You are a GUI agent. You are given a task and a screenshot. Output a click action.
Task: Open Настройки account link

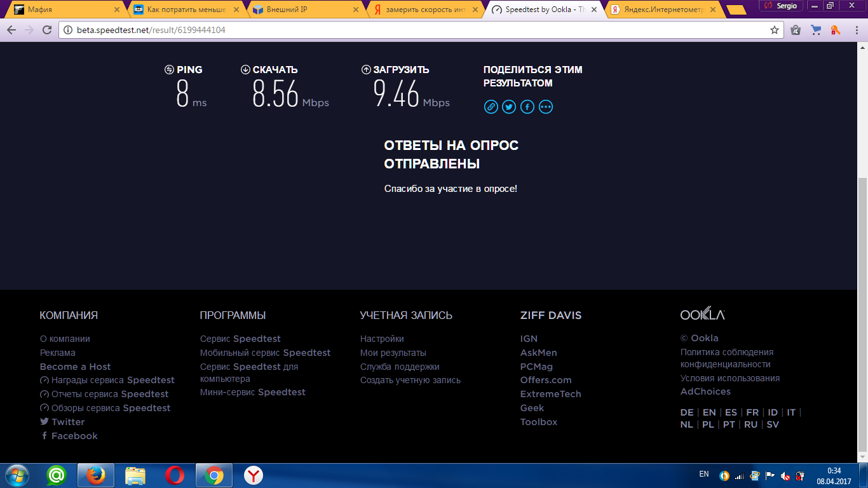point(382,339)
